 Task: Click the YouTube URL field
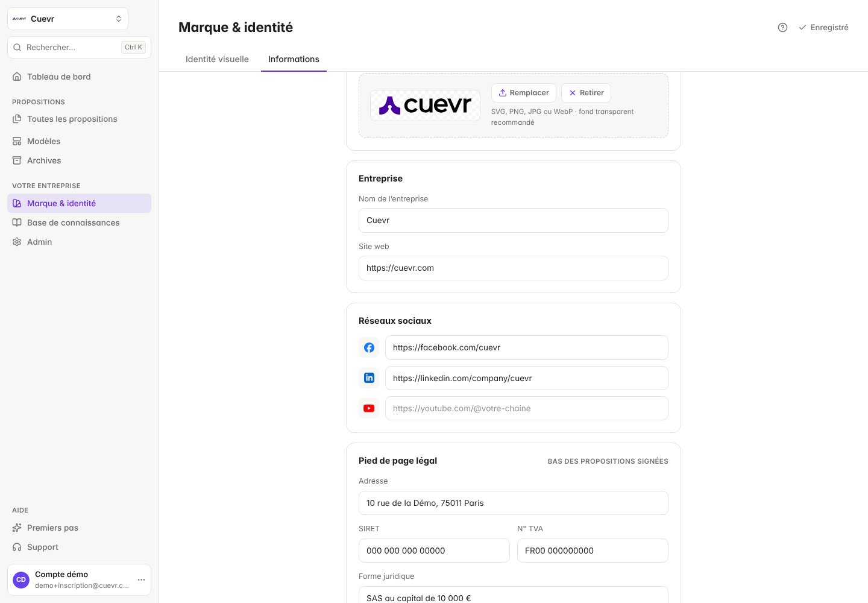tap(527, 408)
